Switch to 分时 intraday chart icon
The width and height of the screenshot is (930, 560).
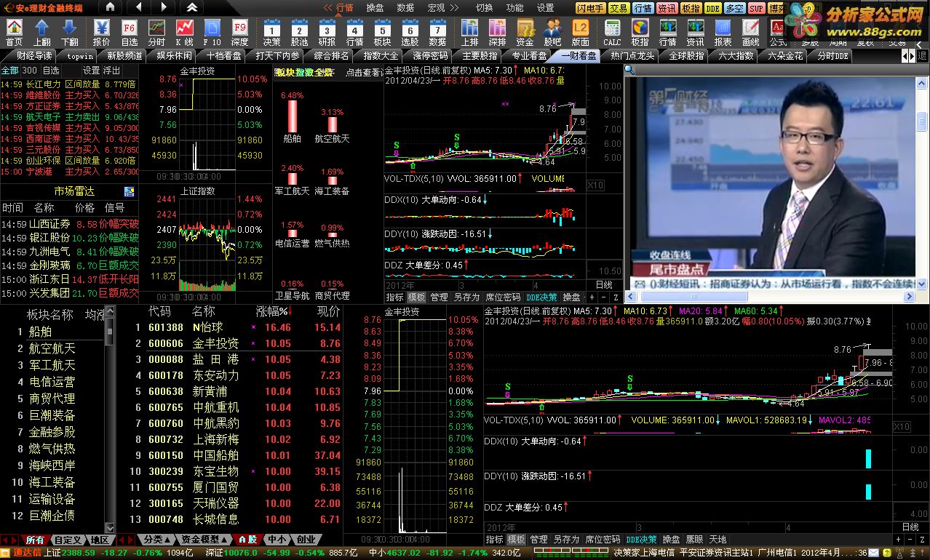pyautogui.click(x=156, y=33)
